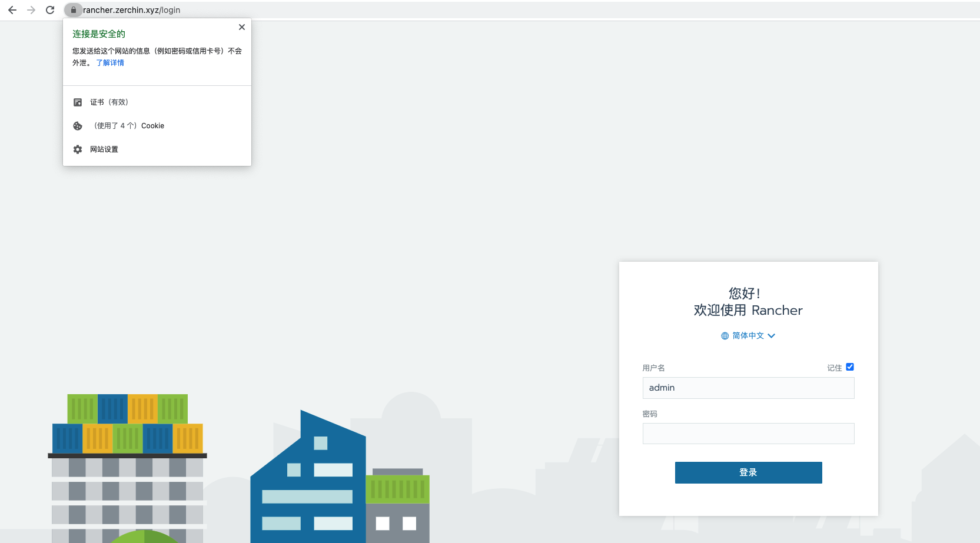The image size is (980, 543).
Task: Click the 连接是安全的 heading text
Action: 99,34
